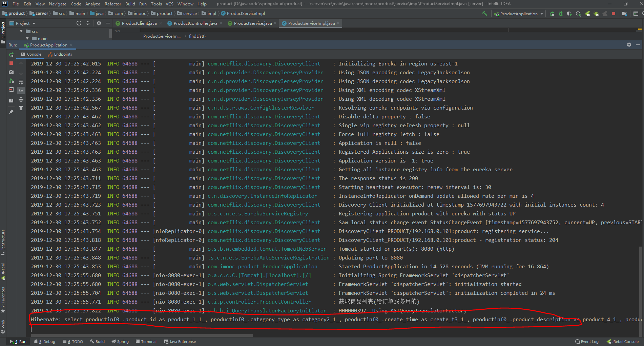
Task: Open the Java Enterprise tool window
Action: coord(180,342)
